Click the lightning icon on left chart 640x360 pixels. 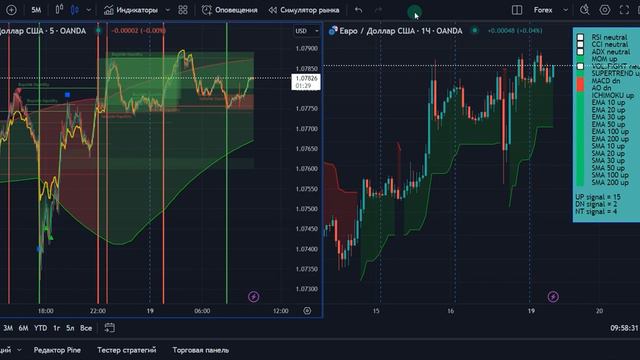coord(253,296)
